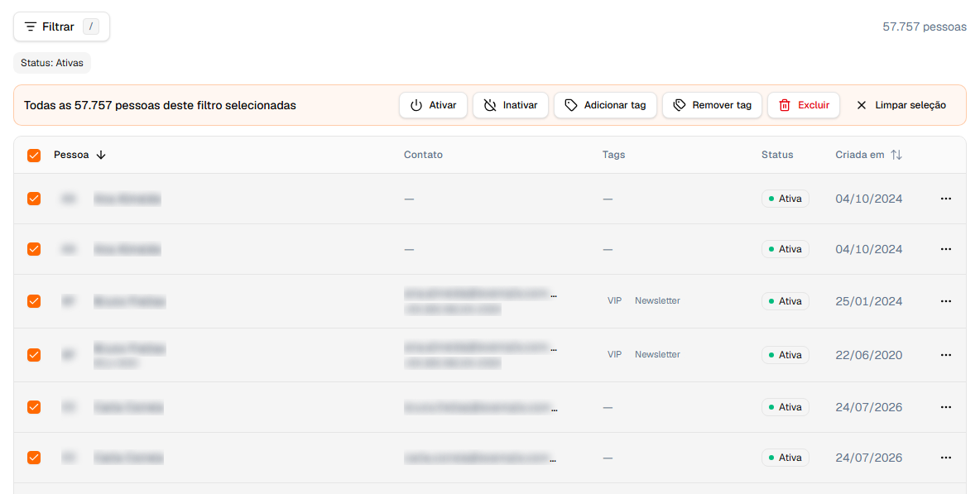This screenshot has width=980, height=494.
Task: Click the Inativar bulk action button
Action: pos(511,105)
